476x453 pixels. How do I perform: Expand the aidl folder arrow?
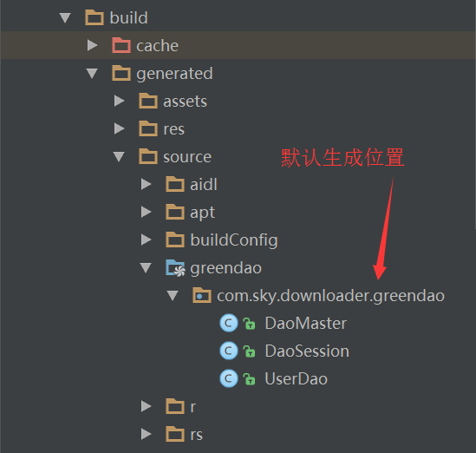[x=147, y=185]
